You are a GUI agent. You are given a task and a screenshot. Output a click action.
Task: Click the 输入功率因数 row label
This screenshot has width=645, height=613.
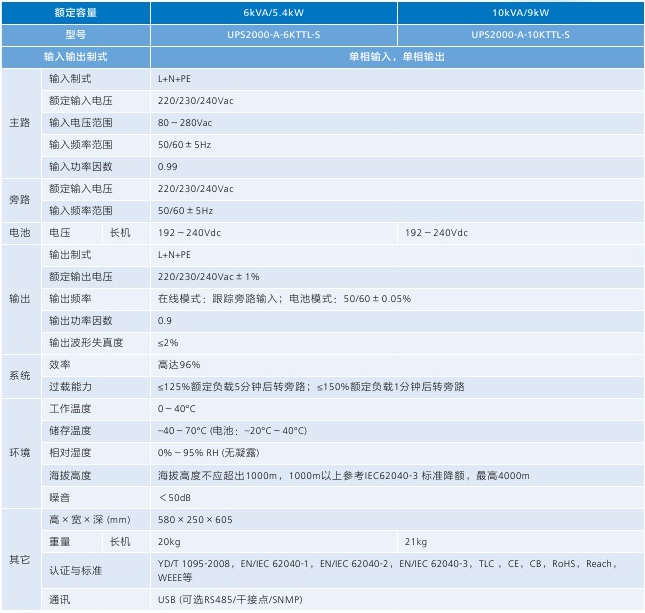coord(81,167)
